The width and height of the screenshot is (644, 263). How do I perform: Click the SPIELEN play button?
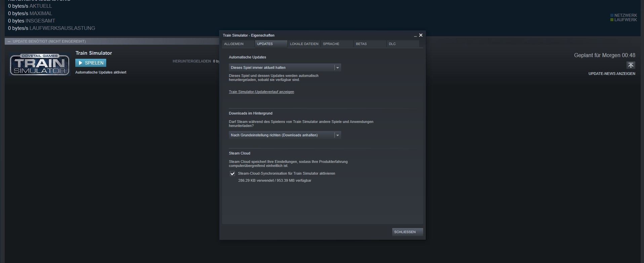91,63
